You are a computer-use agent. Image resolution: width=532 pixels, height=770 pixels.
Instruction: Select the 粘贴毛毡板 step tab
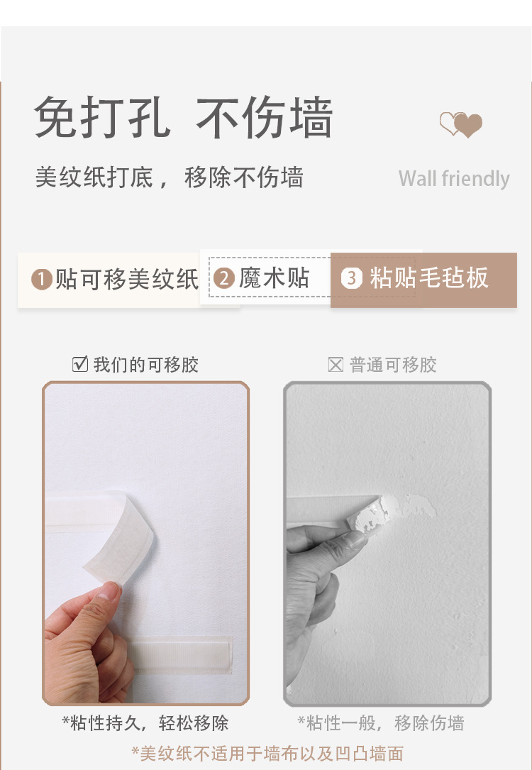pyautogui.click(x=423, y=280)
